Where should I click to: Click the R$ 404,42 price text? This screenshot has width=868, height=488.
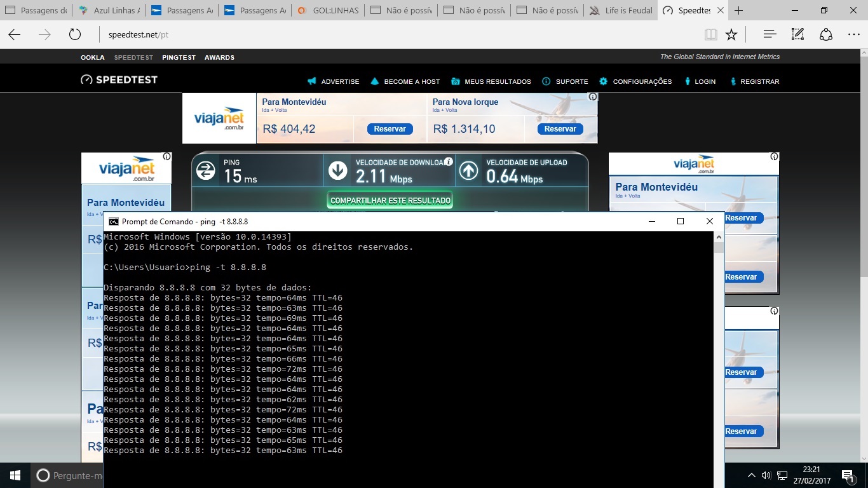pos(289,129)
